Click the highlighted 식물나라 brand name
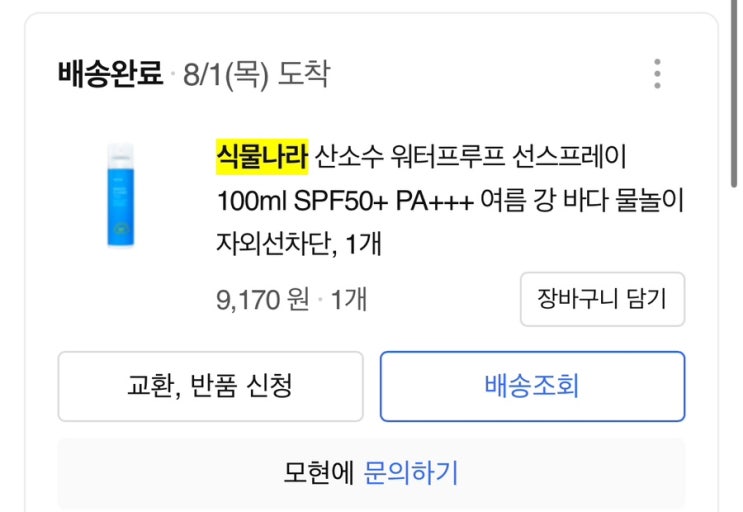743x512 pixels. (262, 156)
